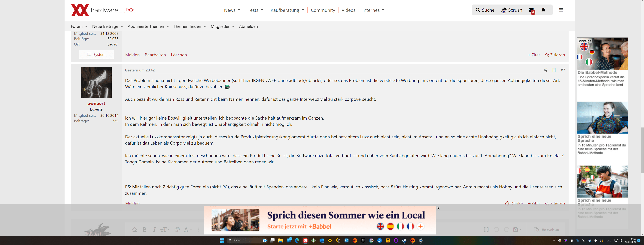Viewport: 644px width, 245px height.
Task: Click the taskbar Suche search box
Action: 247,240
